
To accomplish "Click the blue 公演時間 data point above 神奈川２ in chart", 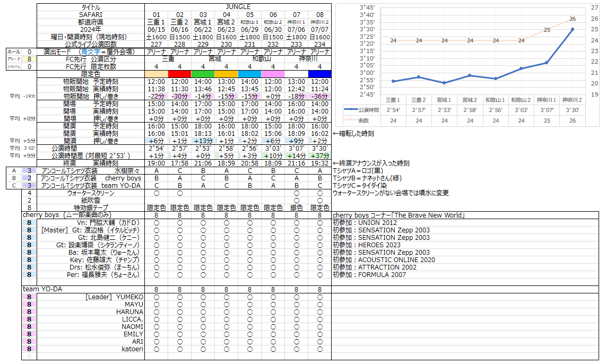I will pyautogui.click(x=573, y=29).
